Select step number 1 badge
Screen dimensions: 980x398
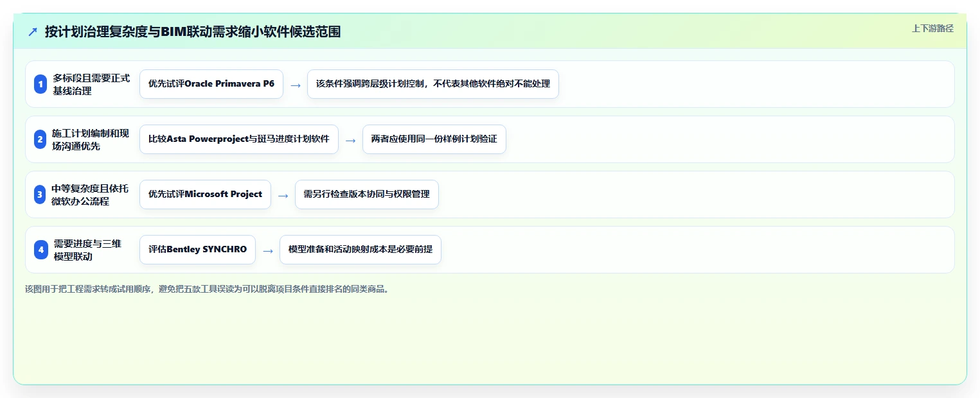[40, 84]
